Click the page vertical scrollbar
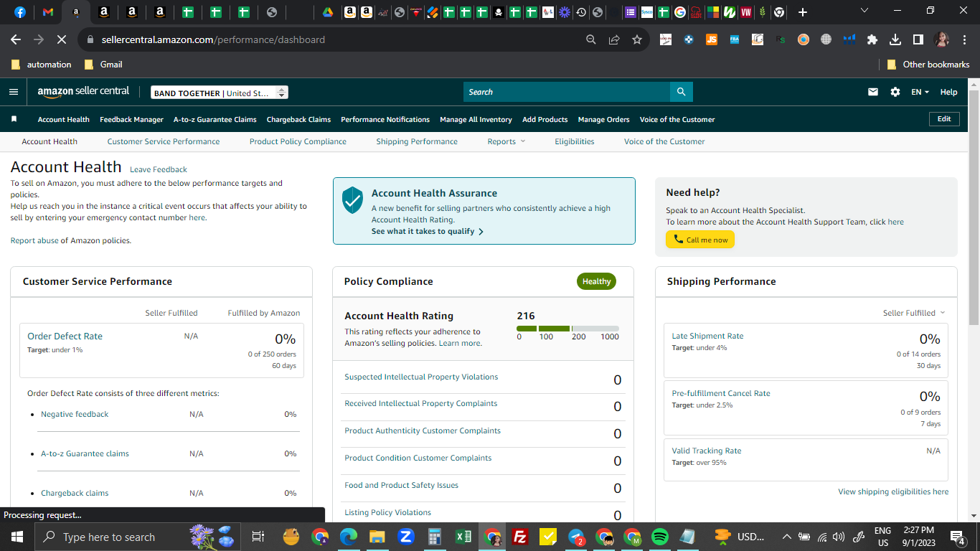Screen dimensions: 980x551 pos(974,208)
